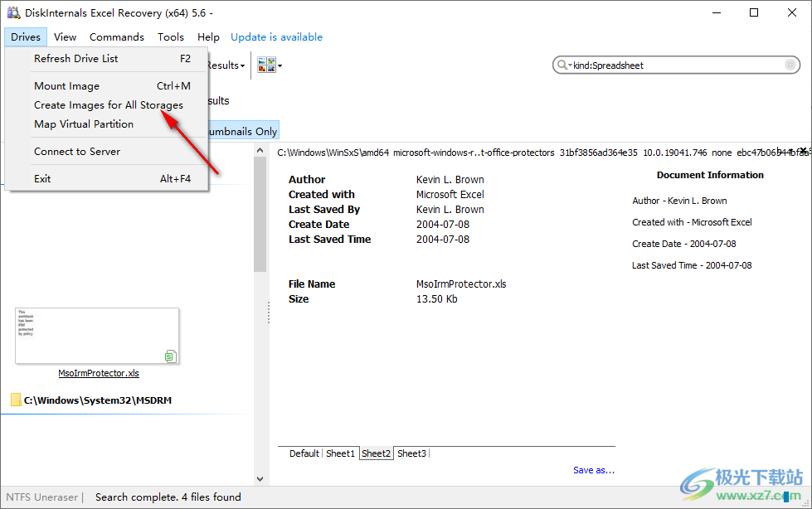Viewport: 812px width, 509px height.
Task: Open the Help menu
Action: point(208,36)
